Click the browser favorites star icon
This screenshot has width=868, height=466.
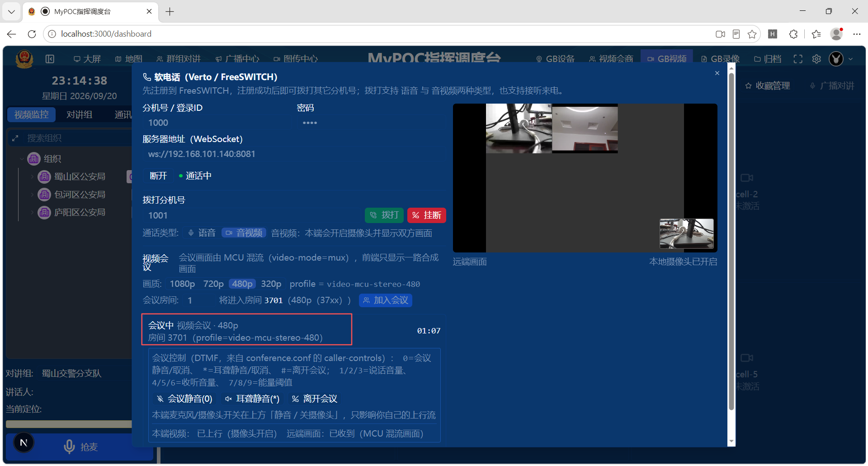pos(752,34)
